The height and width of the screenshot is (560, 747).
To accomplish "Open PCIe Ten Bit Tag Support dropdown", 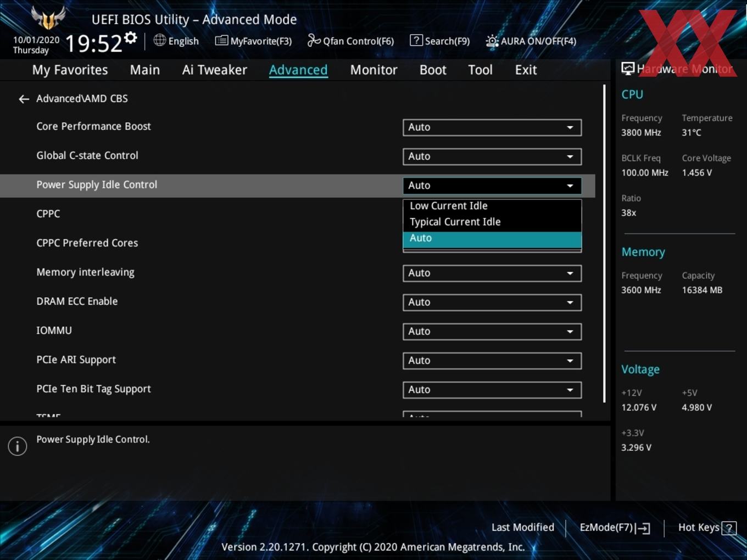I will point(492,390).
